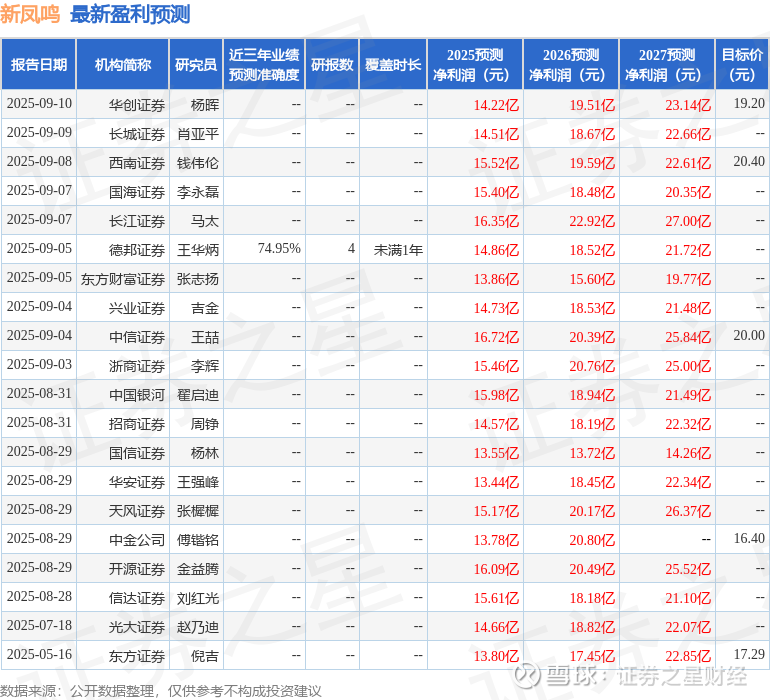Click the 2026预测净利润 column header
The width and height of the screenshot is (770, 700).
tap(571, 65)
